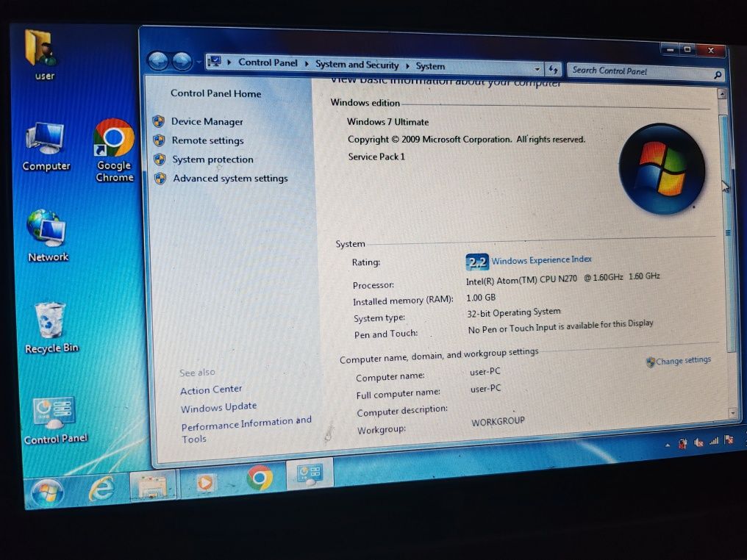Screen dimensions: 747x560
Task: Open the Control Panel desktop icon
Action: tap(55, 420)
